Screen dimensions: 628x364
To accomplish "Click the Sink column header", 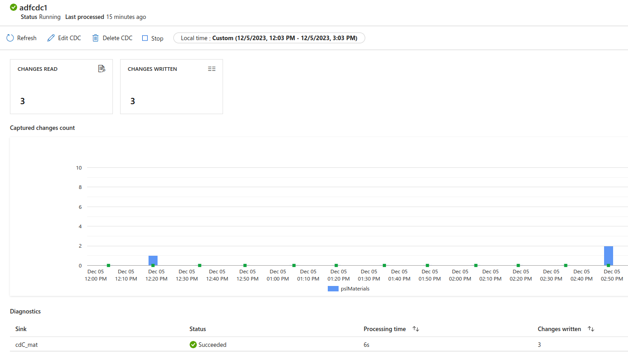I will point(21,329).
